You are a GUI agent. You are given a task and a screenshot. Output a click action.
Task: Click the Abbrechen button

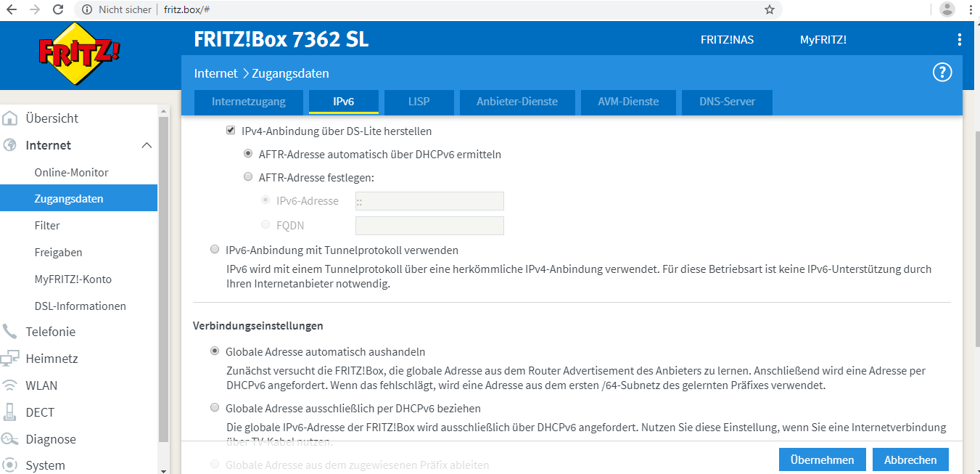[x=910, y=459]
